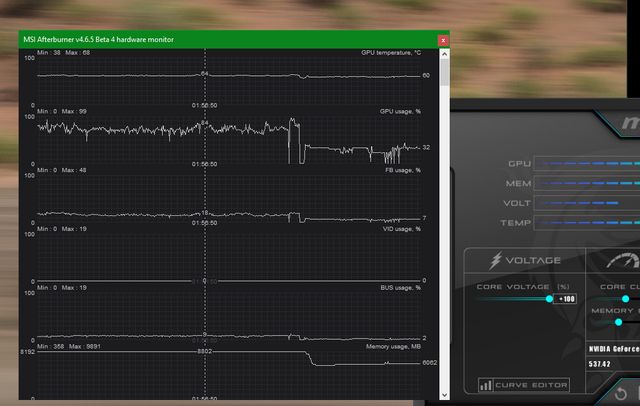Click the lightning bolt Voltage icon
This screenshot has width=640, height=406.
(x=496, y=261)
